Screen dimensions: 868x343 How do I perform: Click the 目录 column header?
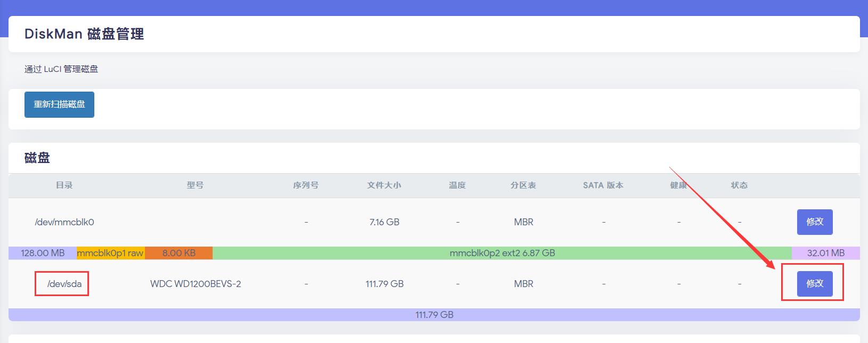coord(64,185)
